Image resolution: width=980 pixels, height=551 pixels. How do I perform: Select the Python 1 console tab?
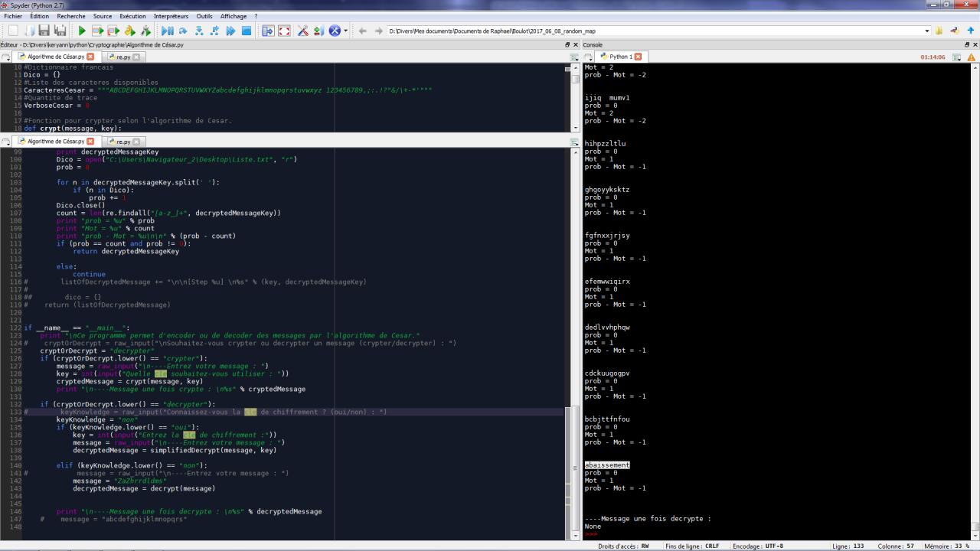[620, 57]
